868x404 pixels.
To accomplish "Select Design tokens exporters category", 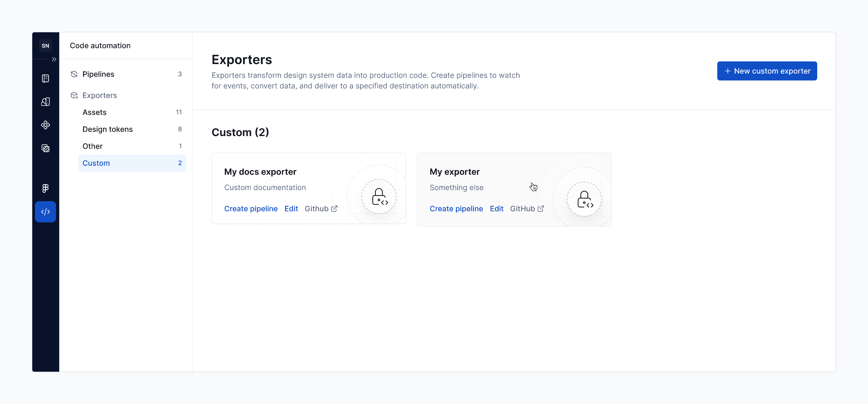I will [107, 129].
